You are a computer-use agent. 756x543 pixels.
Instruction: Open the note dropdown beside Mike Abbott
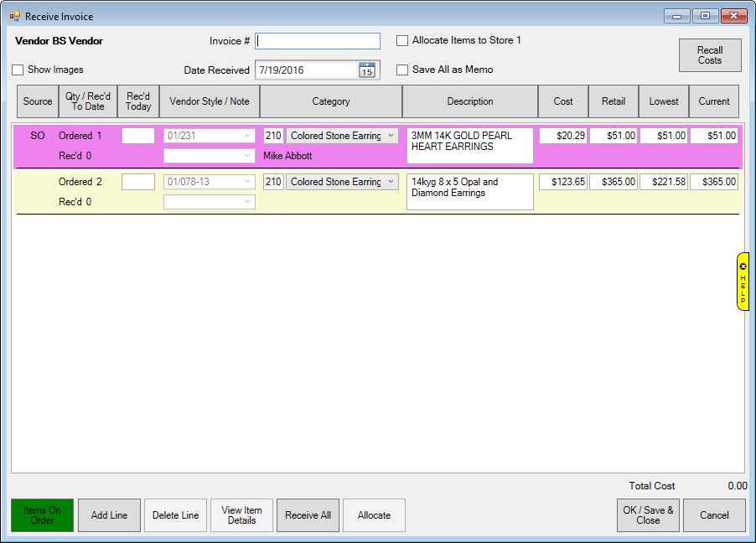click(246, 156)
